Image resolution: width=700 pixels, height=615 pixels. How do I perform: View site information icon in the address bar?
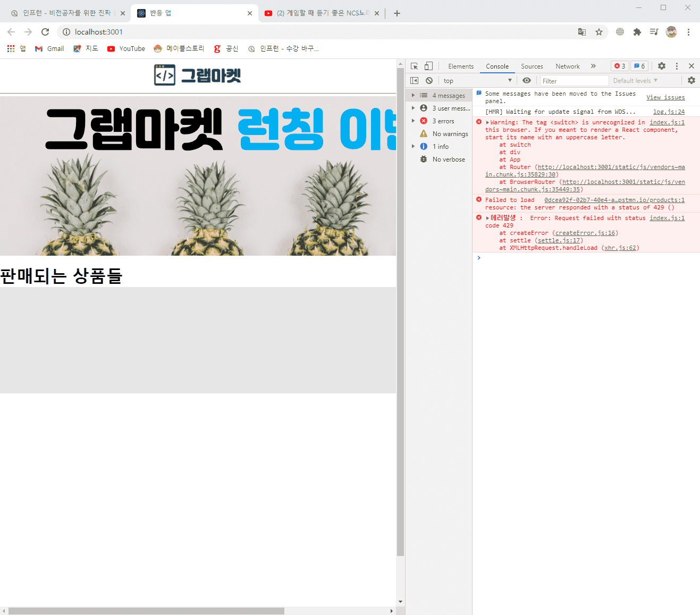(x=66, y=32)
